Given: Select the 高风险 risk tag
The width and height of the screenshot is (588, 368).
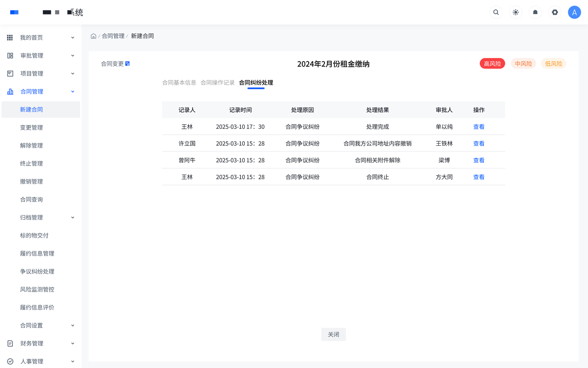Looking at the screenshot, I should (492, 63).
